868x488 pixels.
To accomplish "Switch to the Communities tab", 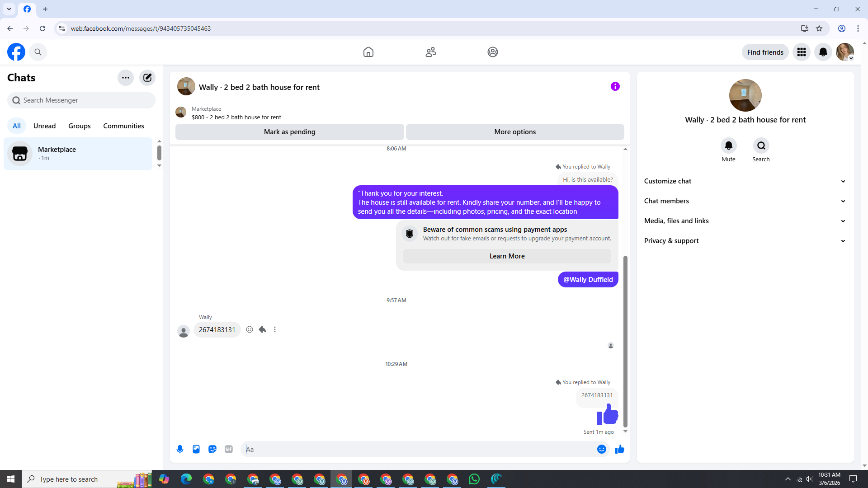I will (x=123, y=126).
